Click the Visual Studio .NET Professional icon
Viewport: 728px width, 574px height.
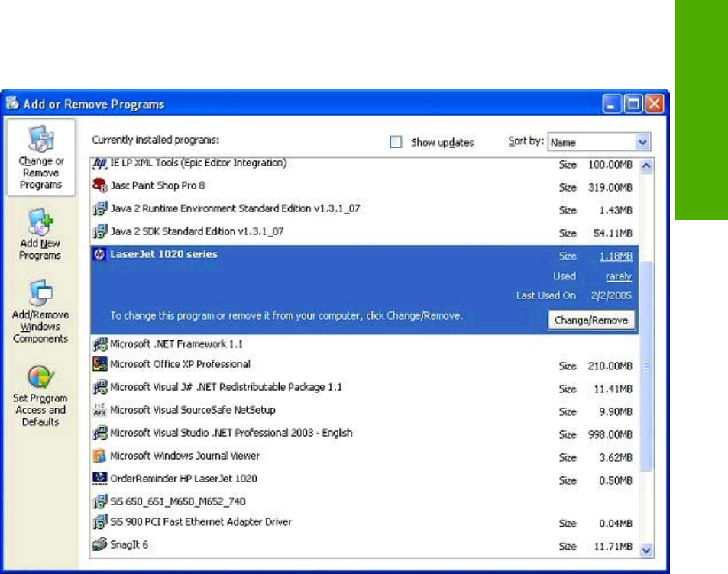tap(100, 433)
